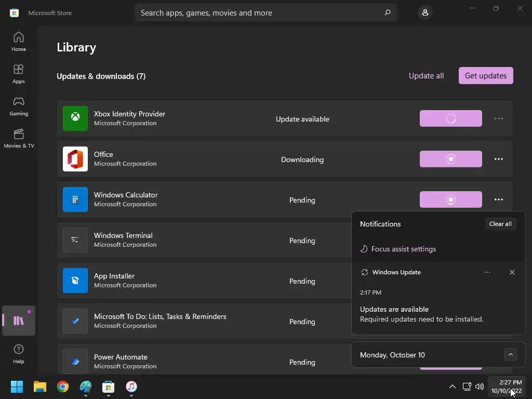Click in the Store search box

click(265, 12)
